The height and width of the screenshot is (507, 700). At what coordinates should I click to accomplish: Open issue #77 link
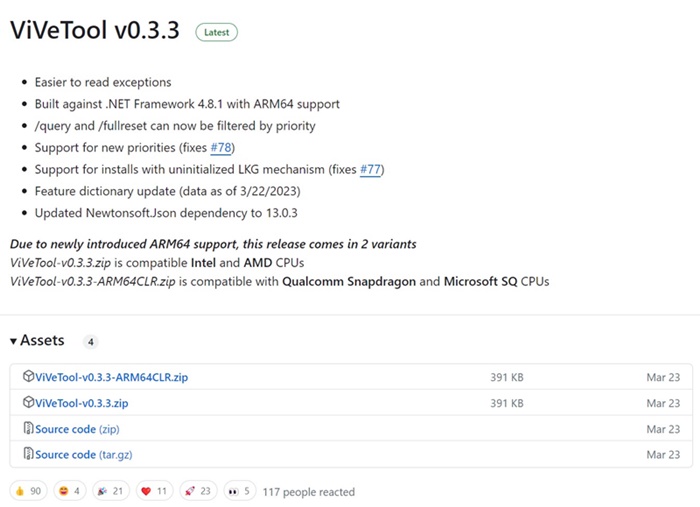click(371, 170)
